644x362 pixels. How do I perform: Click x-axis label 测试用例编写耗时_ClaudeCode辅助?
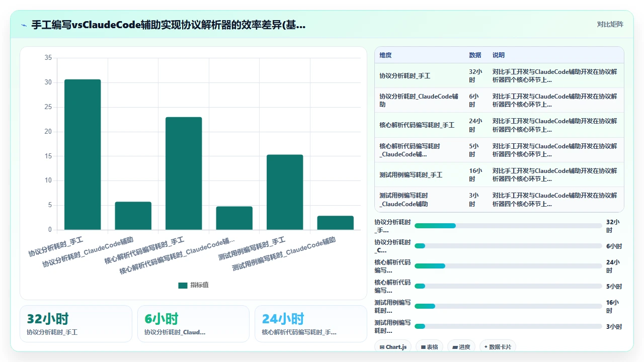click(284, 254)
